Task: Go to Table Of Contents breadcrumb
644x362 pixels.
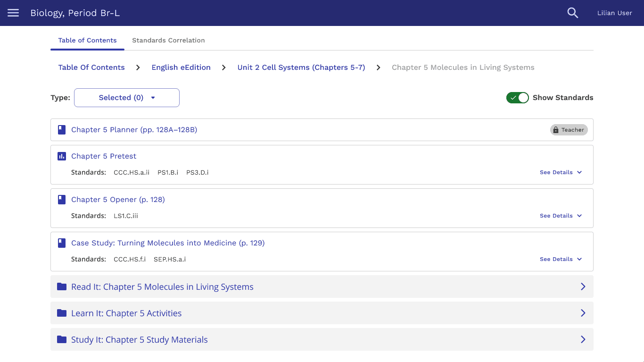Action: click(x=91, y=67)
